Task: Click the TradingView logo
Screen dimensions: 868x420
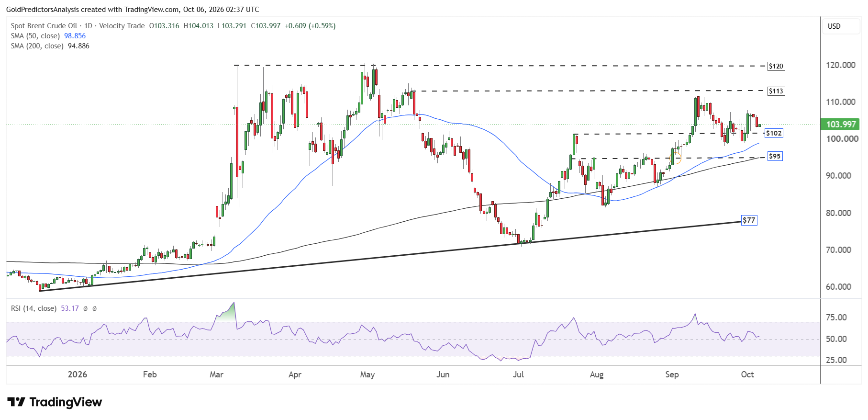Action: click(55, 402)
